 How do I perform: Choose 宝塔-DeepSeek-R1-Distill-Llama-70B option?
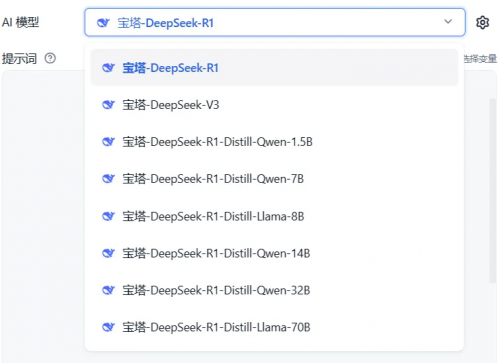click(274, 327)
